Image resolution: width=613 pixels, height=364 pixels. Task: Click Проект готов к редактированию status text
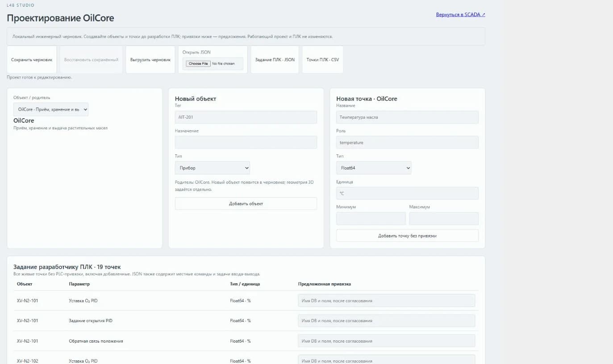(39, 77)
